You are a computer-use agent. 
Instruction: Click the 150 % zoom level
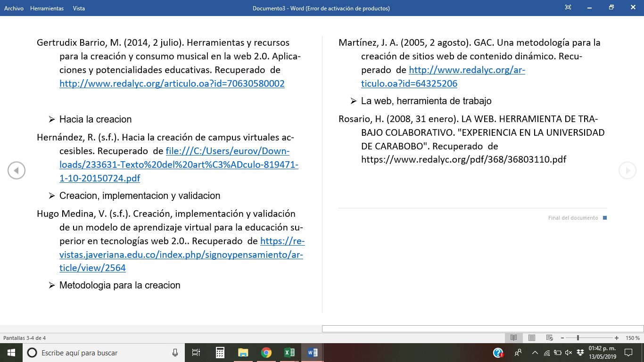click(x=632, y=338)
